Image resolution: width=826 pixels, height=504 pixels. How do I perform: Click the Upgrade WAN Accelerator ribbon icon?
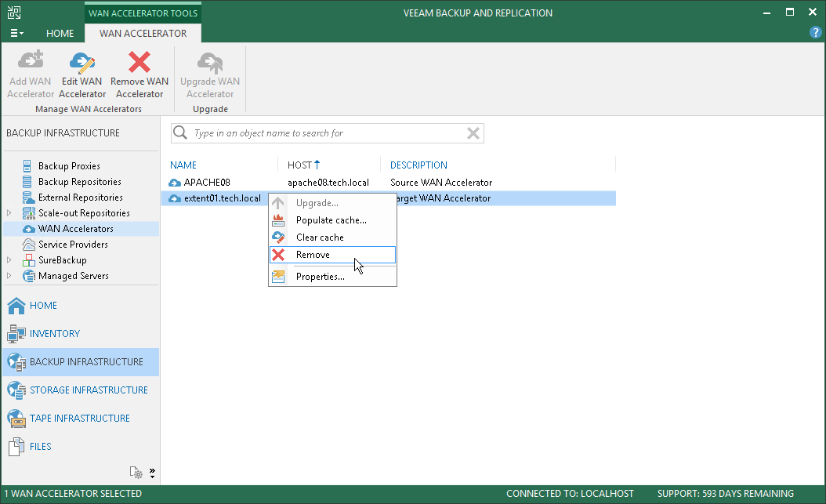210,62
